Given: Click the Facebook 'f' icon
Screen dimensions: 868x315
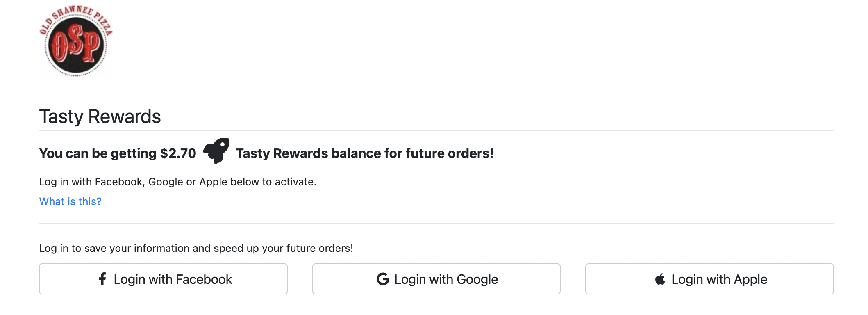Looking at the screenshot, I should tap(102, 279).
